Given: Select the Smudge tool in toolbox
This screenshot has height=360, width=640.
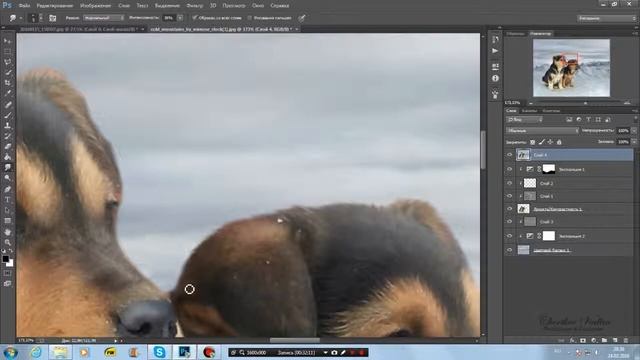Looking at the screenshot, I should tap(7, 167).
